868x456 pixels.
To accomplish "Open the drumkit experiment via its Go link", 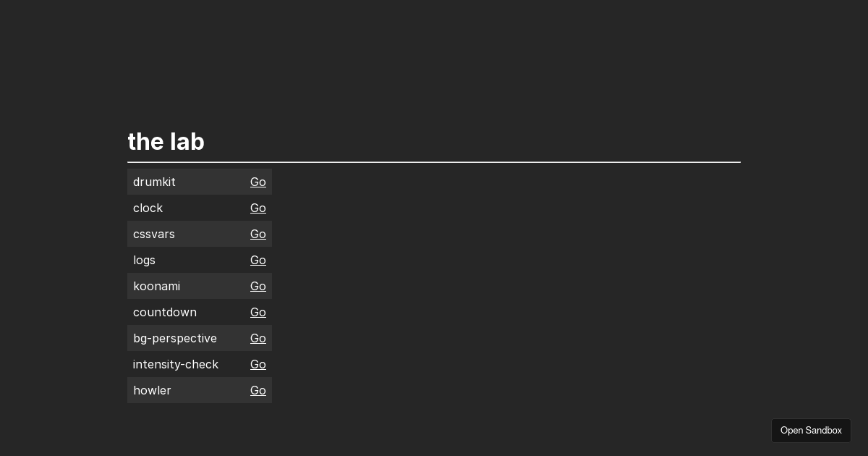I will pyautogui.click(x=258, y=182).
